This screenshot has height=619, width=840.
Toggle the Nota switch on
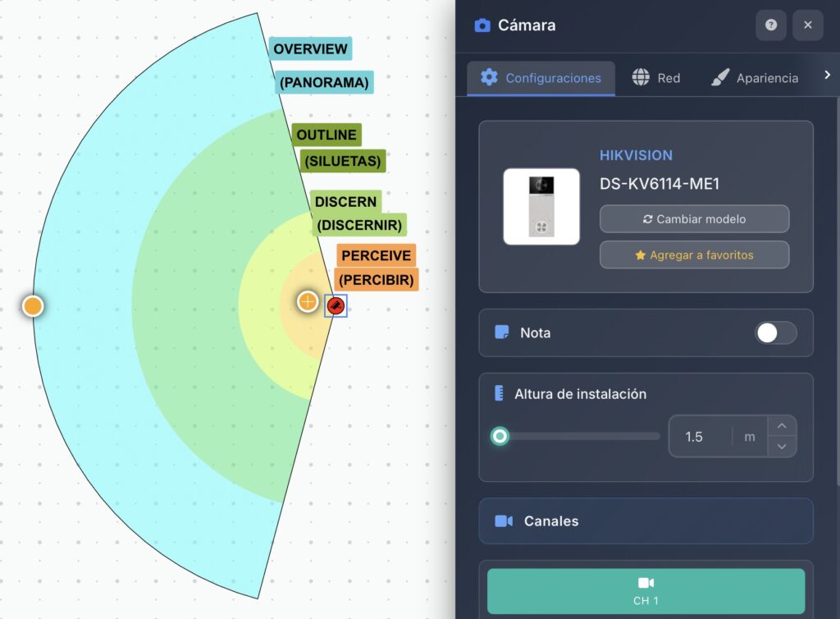click(775, 332)
